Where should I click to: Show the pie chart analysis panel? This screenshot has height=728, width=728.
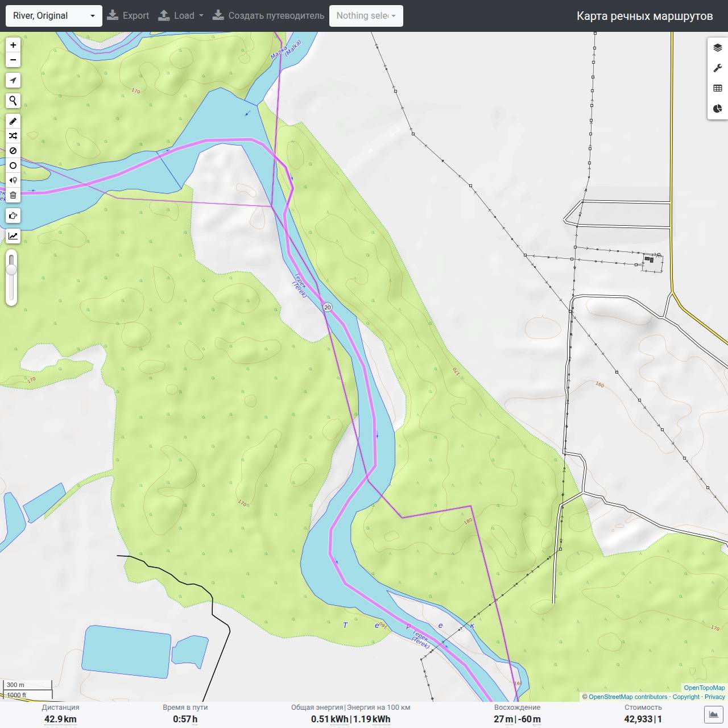coord(718,109)
